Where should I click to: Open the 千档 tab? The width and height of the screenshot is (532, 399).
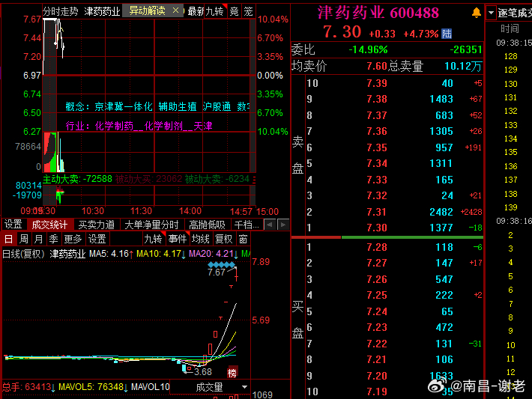coord(247,225)
